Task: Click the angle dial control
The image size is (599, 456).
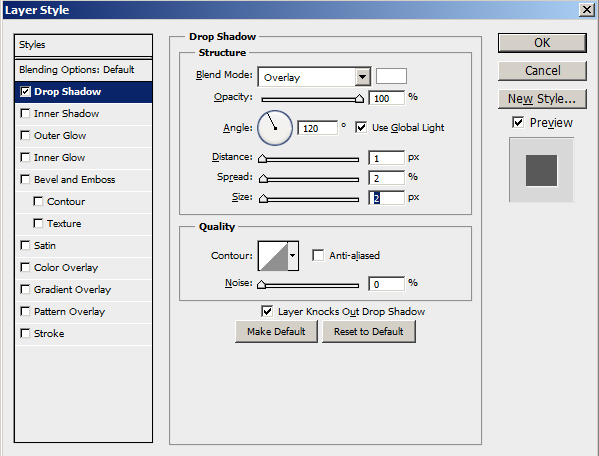Action: click(x=275, y=128)
